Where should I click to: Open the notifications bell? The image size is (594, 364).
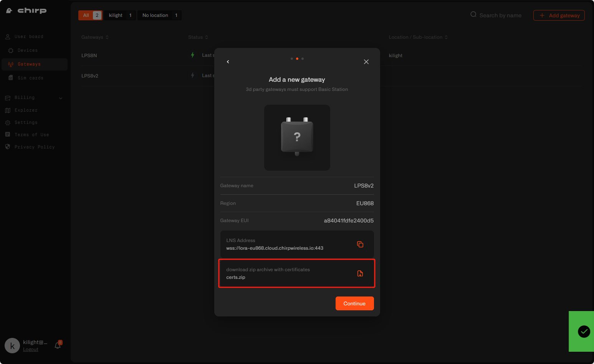tap(58, 345)
